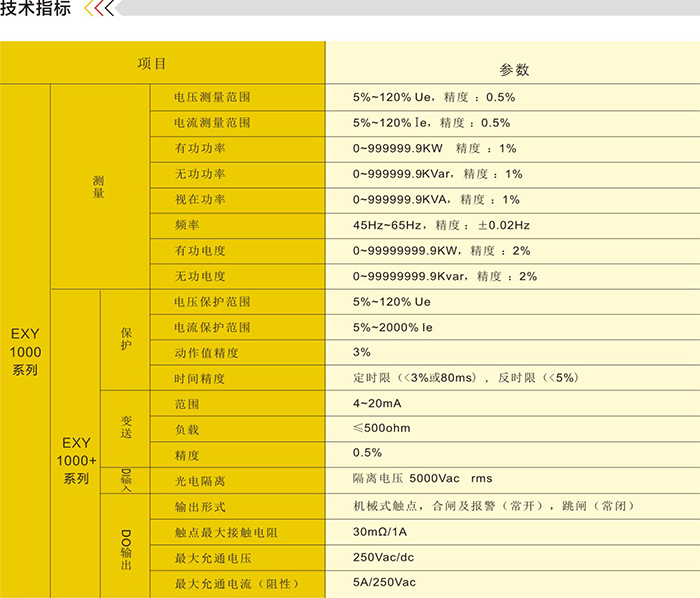Click the 测量 category cell

pyautogui.click(x=98, y=186)
